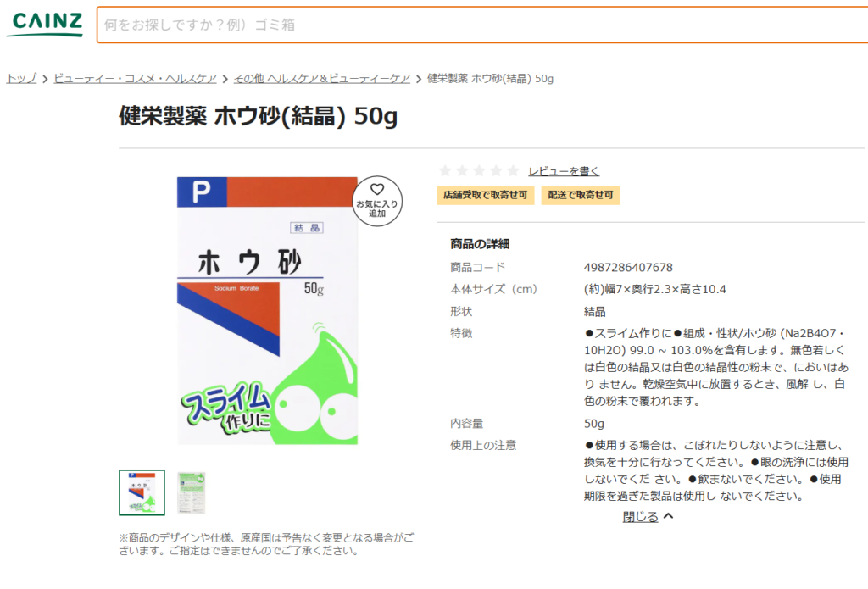Viewport: 868px width, 589px height.
Task: Click the ※商品のデザインや仕様 disclaimer note
Action: [x=266, y=544]
